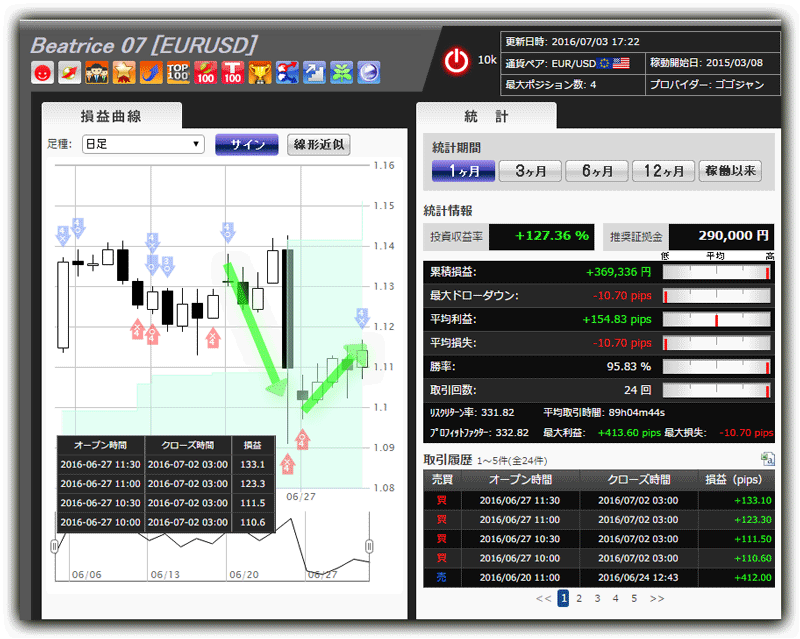
Task: Click the star with ribbon badge
Action: [x=124, y=72]
